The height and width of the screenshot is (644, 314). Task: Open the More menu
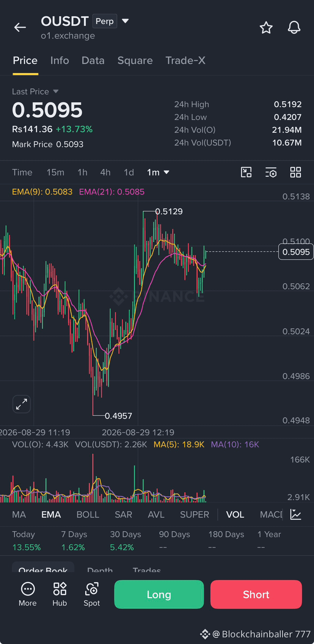(x=28, y=594)
